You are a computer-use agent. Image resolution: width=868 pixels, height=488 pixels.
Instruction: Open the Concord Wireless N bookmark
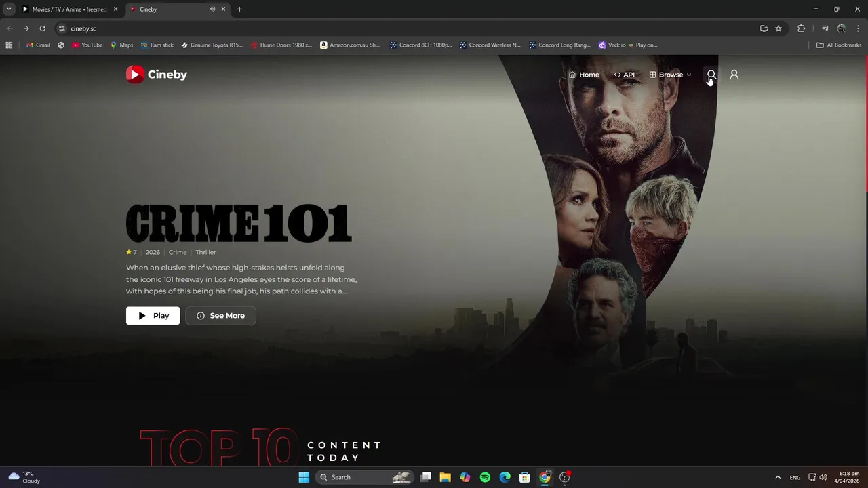pyautogui.click(x=490, y=45)
